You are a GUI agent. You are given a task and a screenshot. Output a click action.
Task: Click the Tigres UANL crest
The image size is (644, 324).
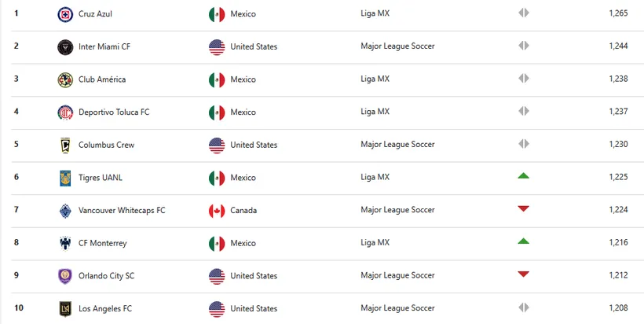point(65,178)
